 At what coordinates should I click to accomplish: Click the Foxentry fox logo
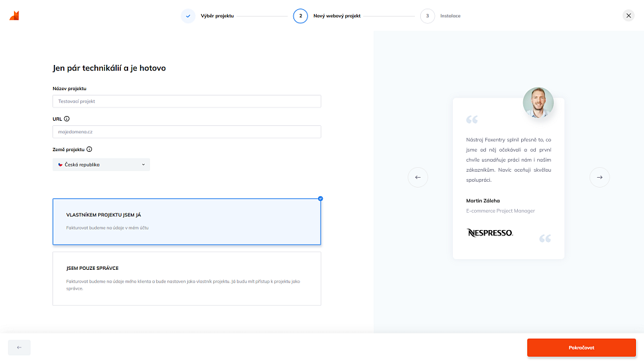pyautogui.click(x=15, y=15)
